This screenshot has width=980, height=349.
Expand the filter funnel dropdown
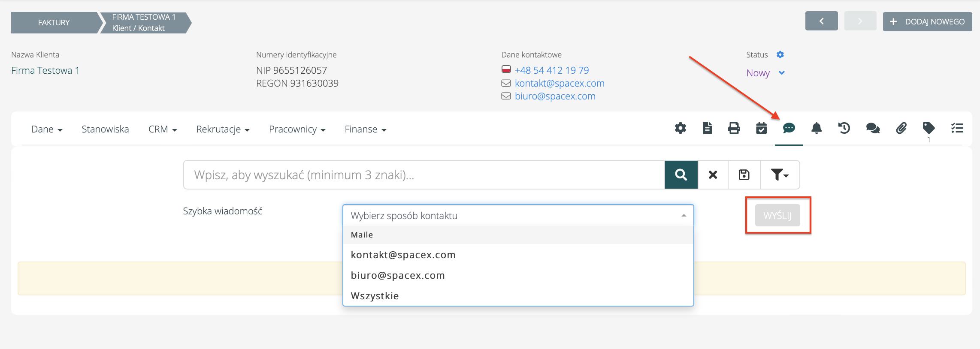tap(780, 175)
